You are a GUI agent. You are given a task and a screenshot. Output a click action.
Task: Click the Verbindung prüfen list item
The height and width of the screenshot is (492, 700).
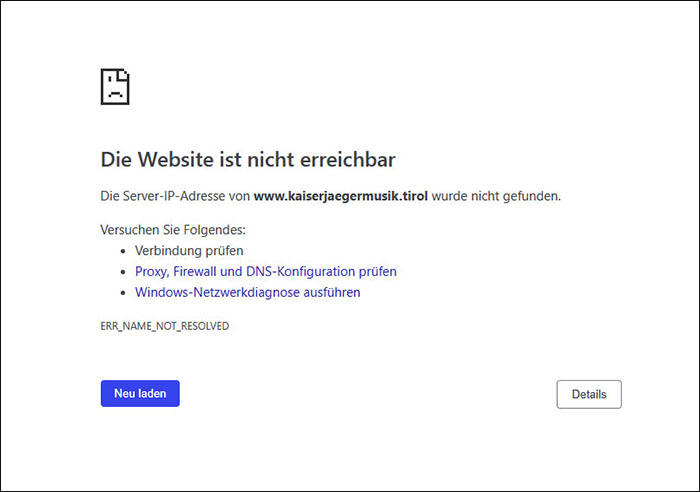click(x=189, y=250)
